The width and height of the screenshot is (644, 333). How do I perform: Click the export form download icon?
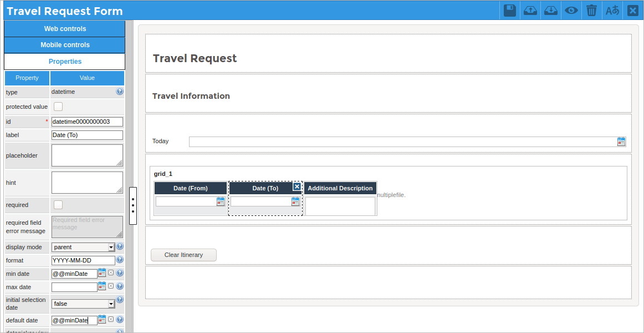pos(551,11)
